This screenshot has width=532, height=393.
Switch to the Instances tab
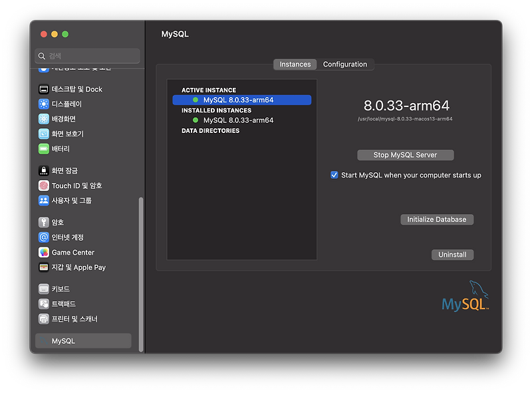[295, 64]
